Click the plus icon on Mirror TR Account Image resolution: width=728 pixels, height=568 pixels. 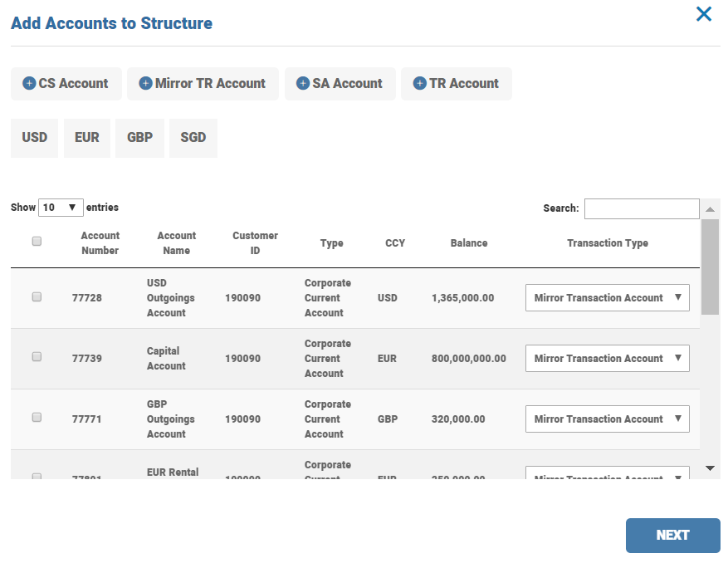145,83
